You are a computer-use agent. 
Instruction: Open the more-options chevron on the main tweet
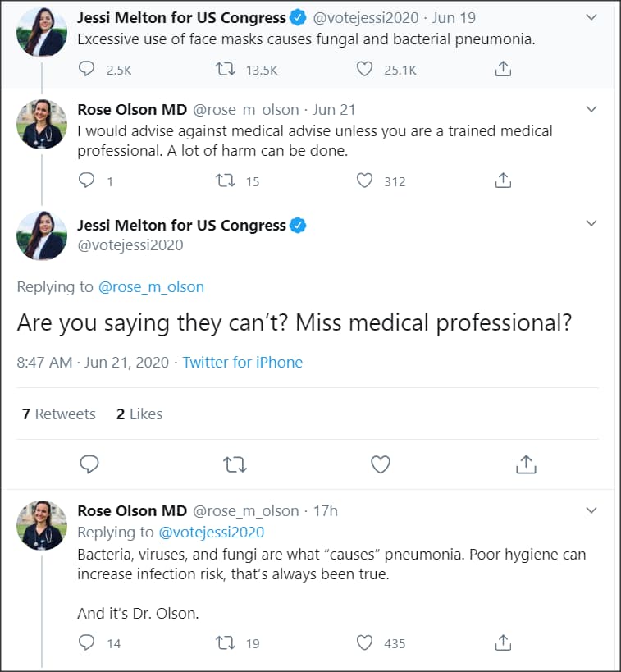[x=591, y=224]
